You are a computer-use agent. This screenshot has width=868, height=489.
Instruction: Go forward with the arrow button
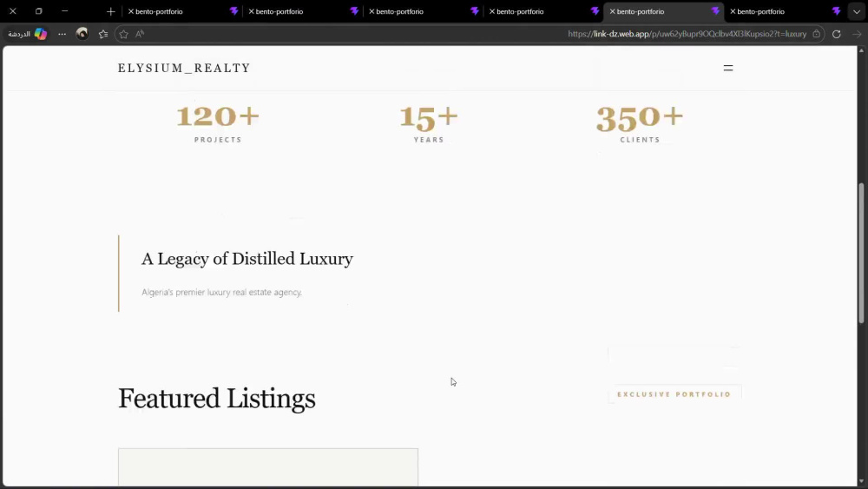click(857, 34)
